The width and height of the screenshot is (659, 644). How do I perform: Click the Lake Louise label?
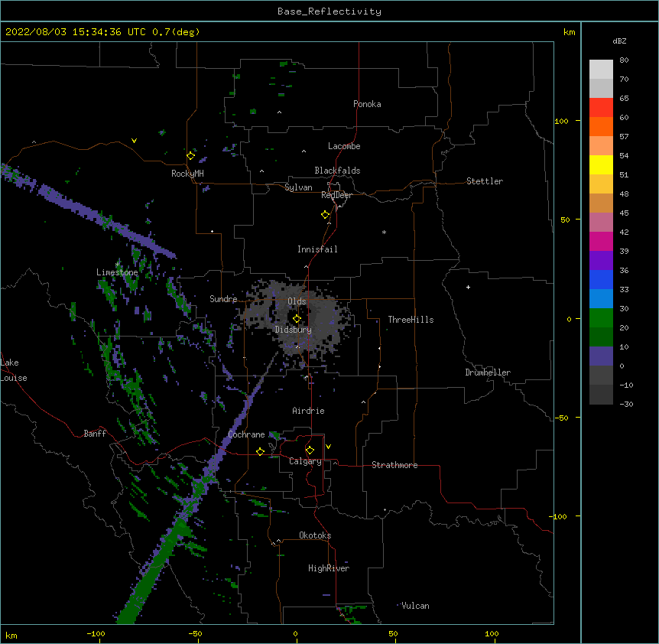(x=14, y=370)
